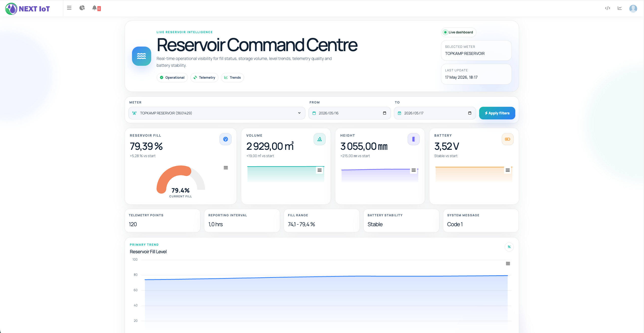Screen dimensions: 644x333
Task: Click the Battery sparkline chart
Action: click(474, 174)
